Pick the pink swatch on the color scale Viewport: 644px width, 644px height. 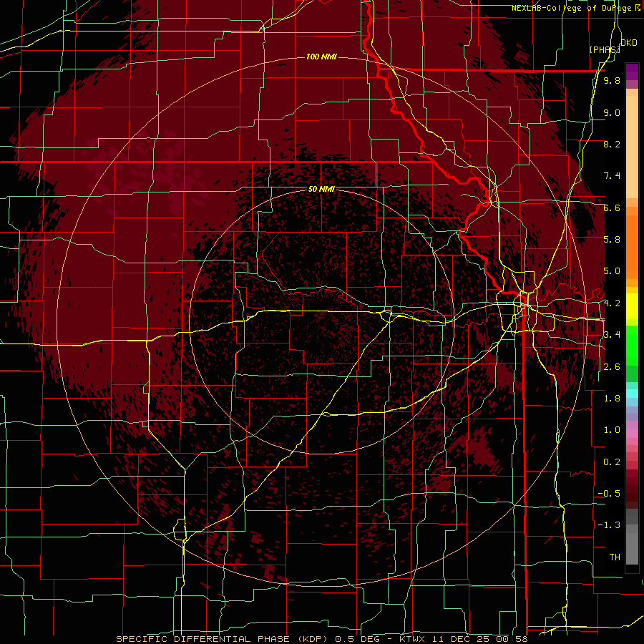[632, 434]
